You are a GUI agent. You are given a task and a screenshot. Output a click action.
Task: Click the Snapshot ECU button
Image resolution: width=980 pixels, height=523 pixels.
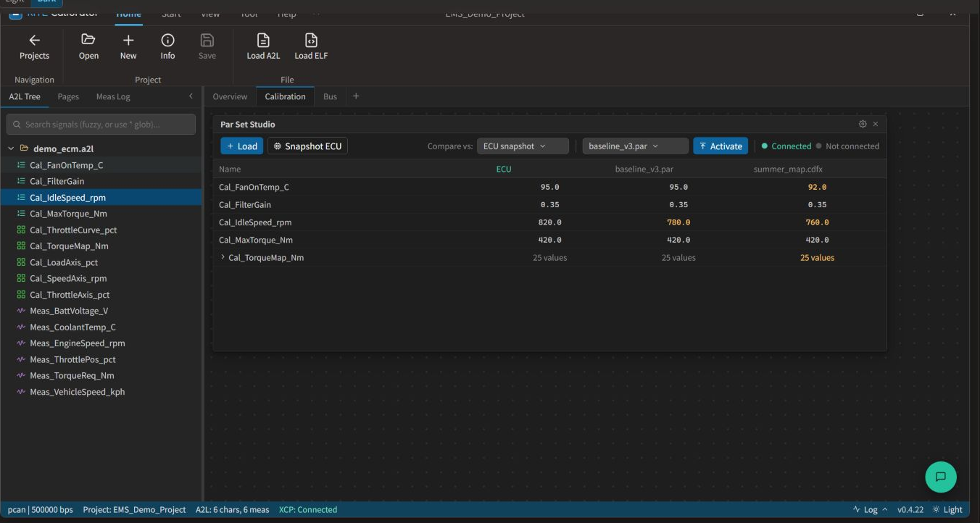307,146
